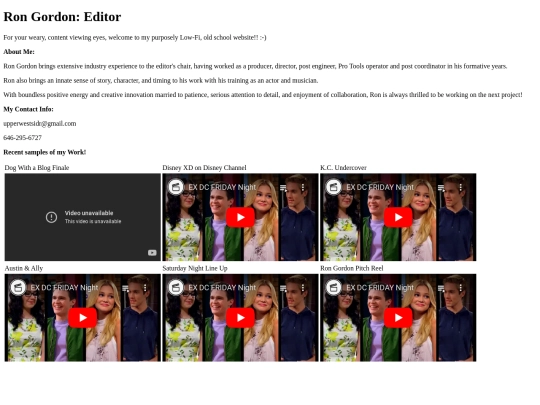This screenshot has width=540, height=405.
Task: Play the K.C. Undercover video
Action: [x=398, y=217]
